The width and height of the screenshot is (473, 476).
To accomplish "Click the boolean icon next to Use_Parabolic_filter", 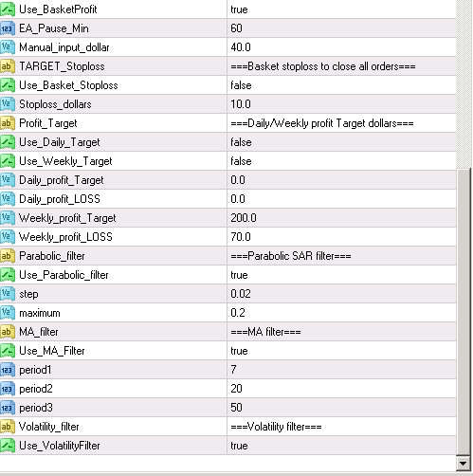I will [x=8, y=275].
